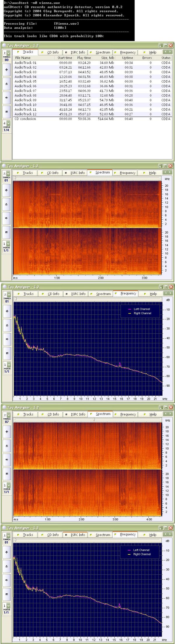
Task: Click right-arrow button in the last Frequency window
Action: (x=7, y=580)
